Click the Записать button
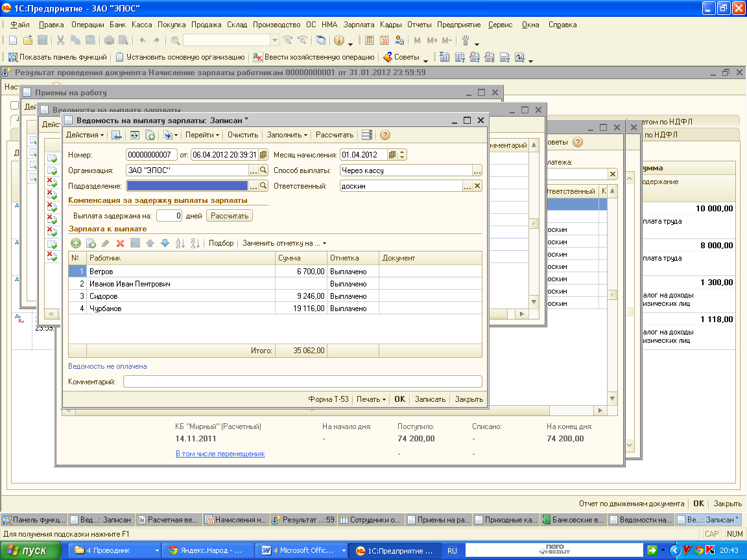Image resolution: width=747 pixels, height=560 pixels. [430, 399]
